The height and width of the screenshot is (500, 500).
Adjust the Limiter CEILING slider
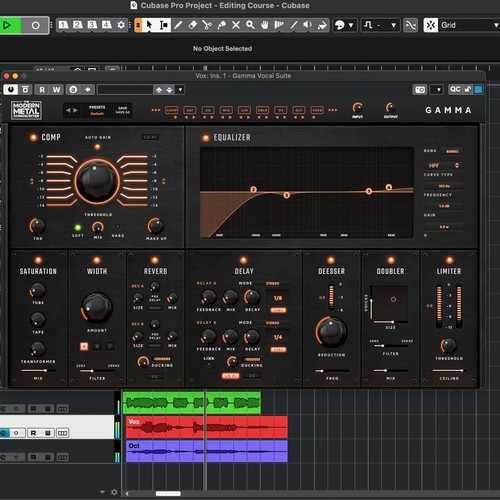(x=449, y=370)
